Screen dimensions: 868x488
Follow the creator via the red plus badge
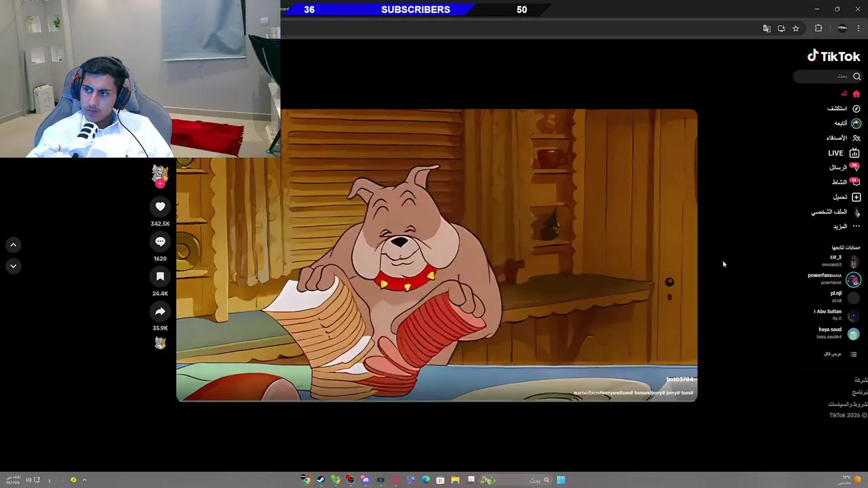160,184
